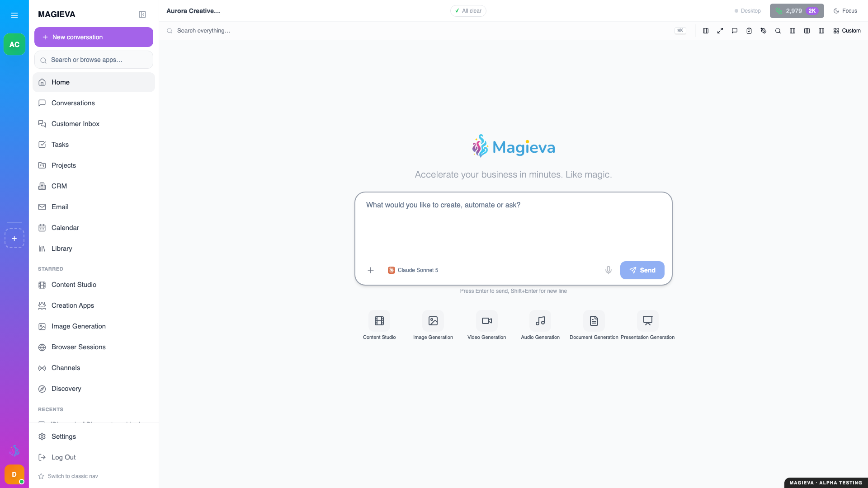Click the RECENTS section header
This screenshot has height=488, width=868.
click(x=51, y=409)
